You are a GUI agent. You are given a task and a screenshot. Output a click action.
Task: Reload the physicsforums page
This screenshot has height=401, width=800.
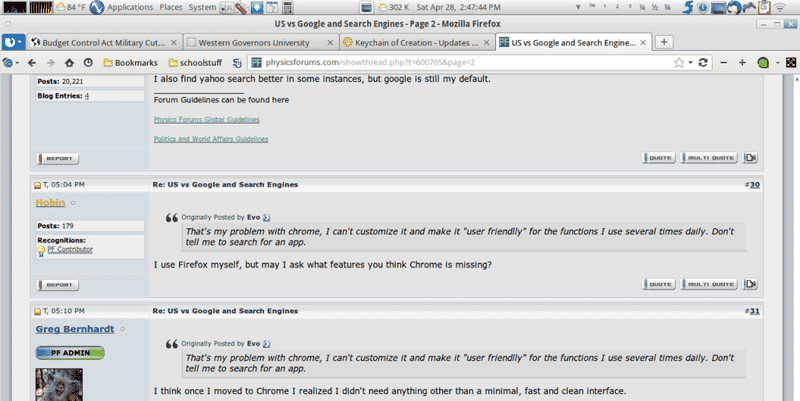tap(703, 62)
